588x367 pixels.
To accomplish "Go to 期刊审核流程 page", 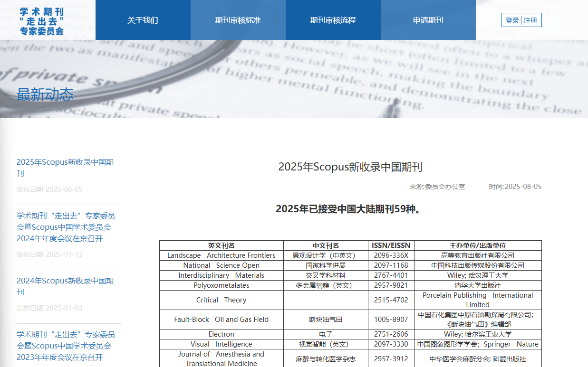I will (333, 20).
